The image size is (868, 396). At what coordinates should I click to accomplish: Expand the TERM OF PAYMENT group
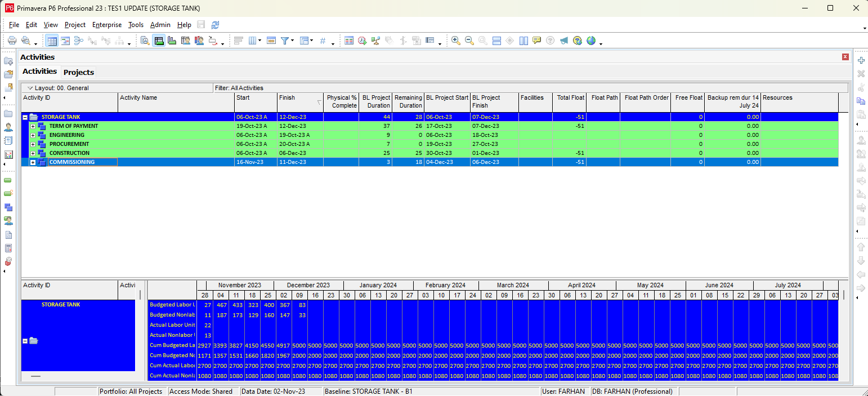(x=33, y=126)
